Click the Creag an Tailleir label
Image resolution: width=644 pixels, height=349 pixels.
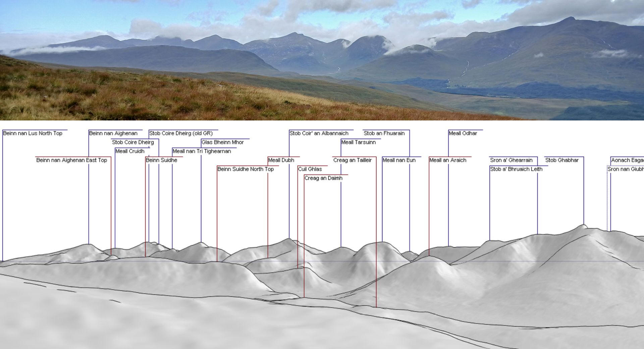click(x=352, y=160)
